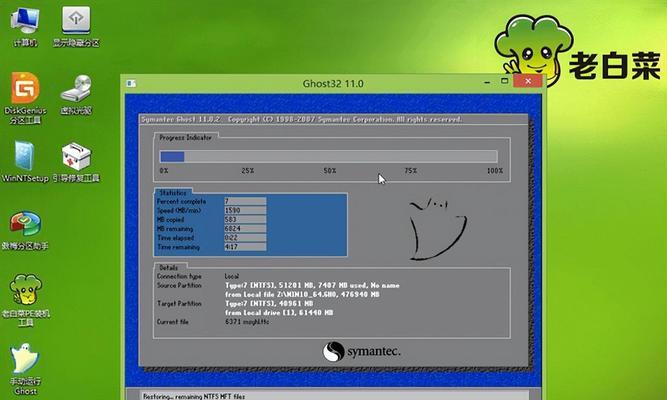Image resolution: width=667 pixels, height=400 pixels.
Task: Click the target line 'Type:7 [NTFS], 40961 MB'
Action: coord(269,303)
